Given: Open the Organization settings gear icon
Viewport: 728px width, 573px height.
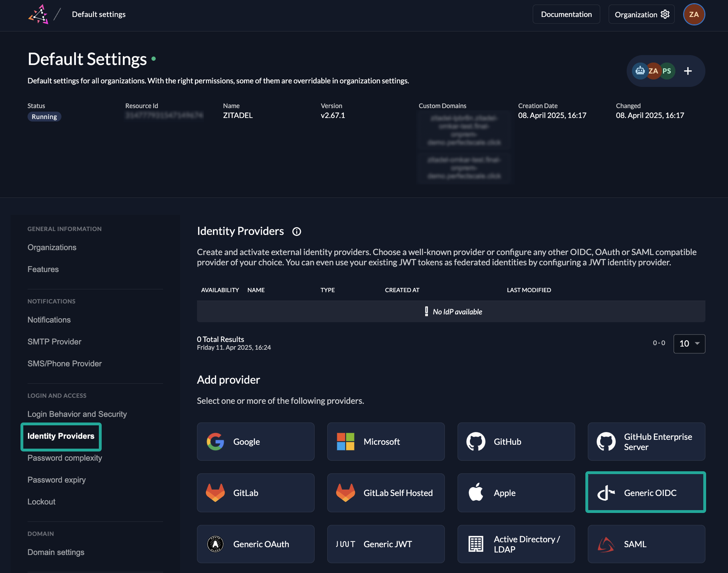Looking at the screenshot, I should click(665, 14).
